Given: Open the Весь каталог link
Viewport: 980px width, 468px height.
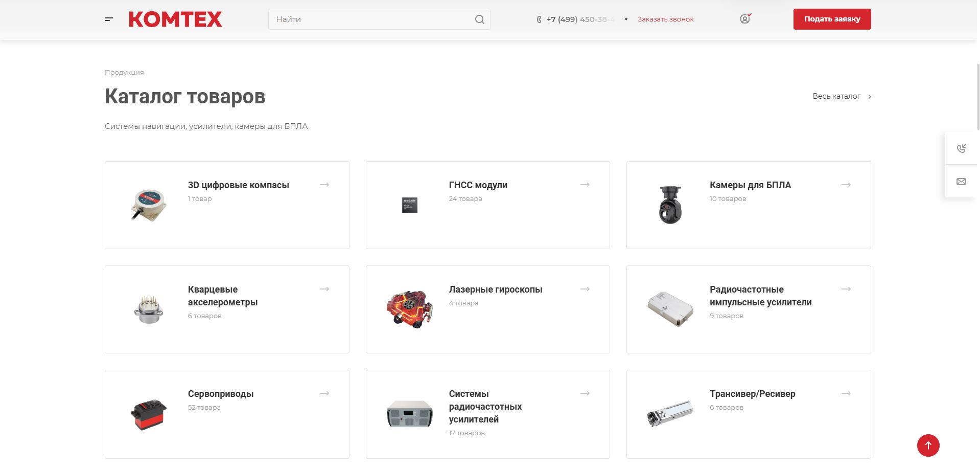Looking at the screenshot, I should [x=836, y=96].
